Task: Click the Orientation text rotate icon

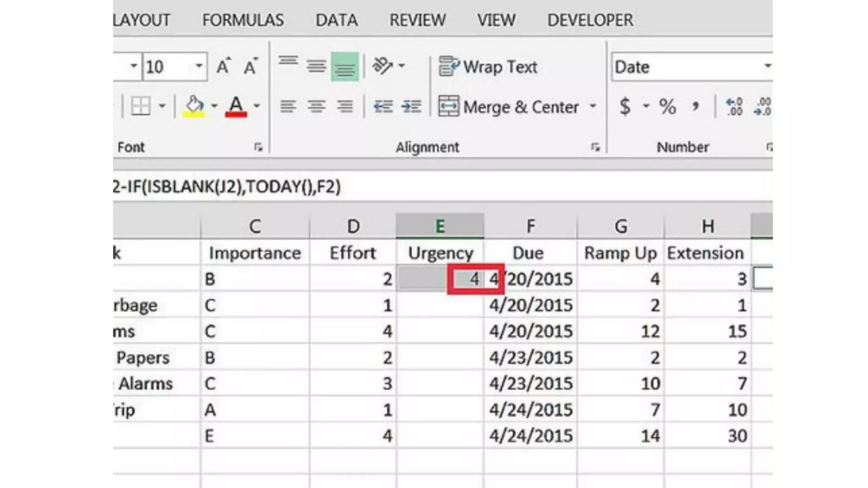Action: 383,66
